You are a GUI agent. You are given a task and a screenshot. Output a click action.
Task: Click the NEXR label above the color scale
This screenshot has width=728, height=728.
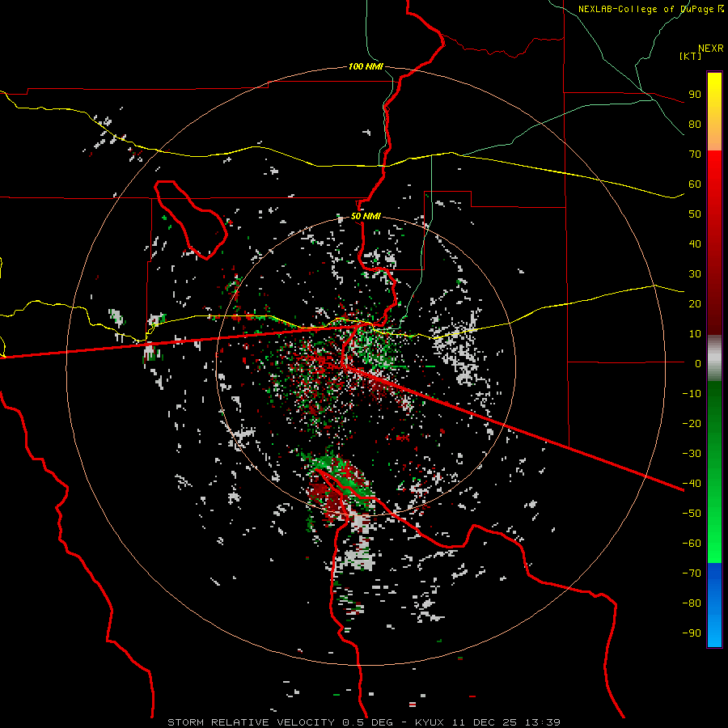click(711, 49)
